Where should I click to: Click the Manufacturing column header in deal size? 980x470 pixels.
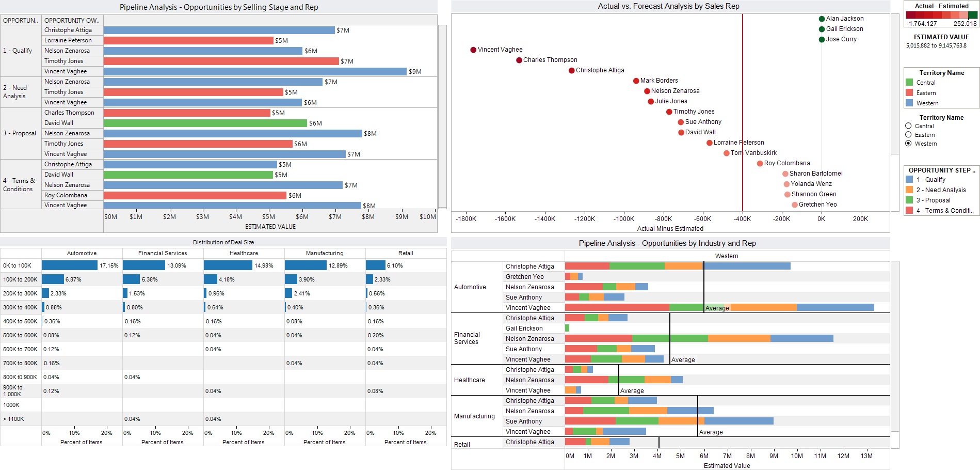325,253
